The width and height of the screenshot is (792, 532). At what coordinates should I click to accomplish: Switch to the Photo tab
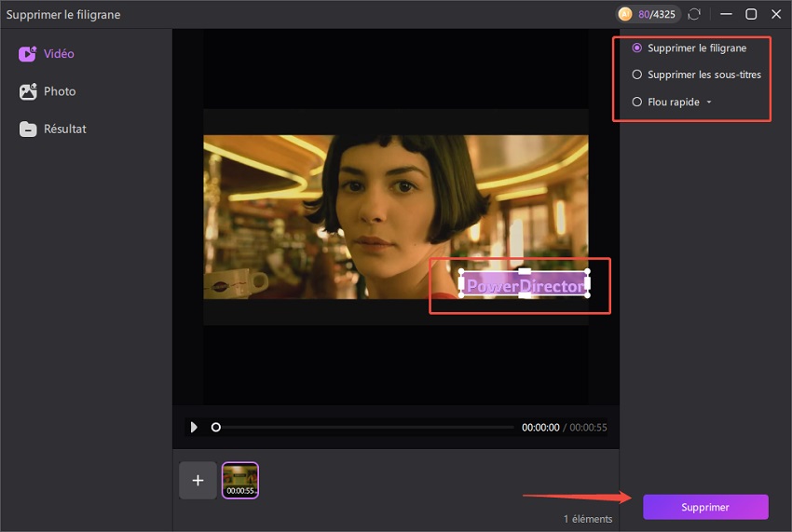[x=60, y=91]
